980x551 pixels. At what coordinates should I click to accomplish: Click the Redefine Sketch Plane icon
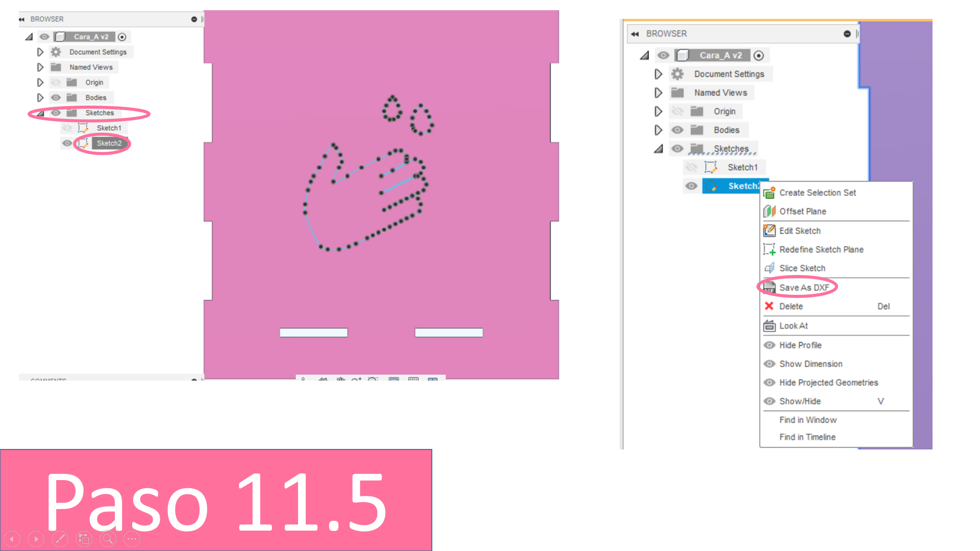[x=769, y=249]
